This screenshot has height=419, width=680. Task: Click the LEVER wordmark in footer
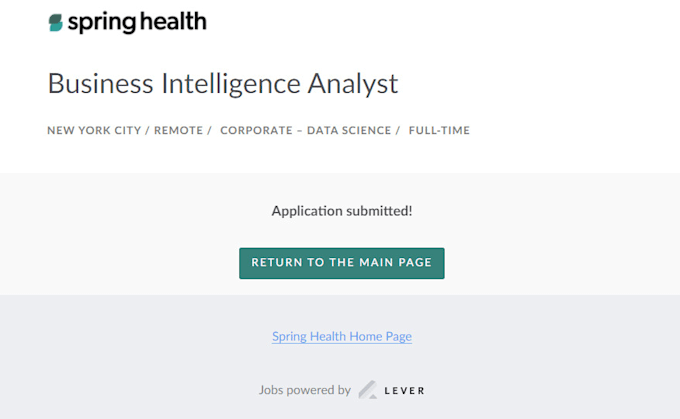[x=404, y=391]
